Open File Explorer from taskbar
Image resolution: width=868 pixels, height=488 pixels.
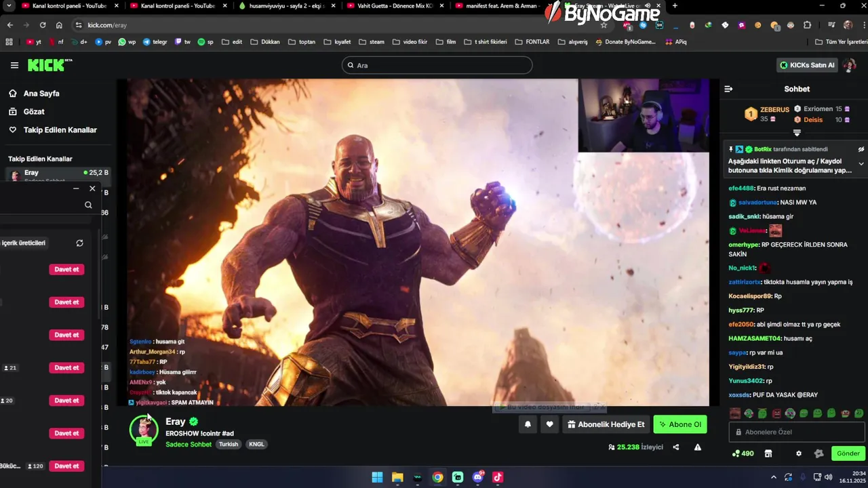point(397,477)
